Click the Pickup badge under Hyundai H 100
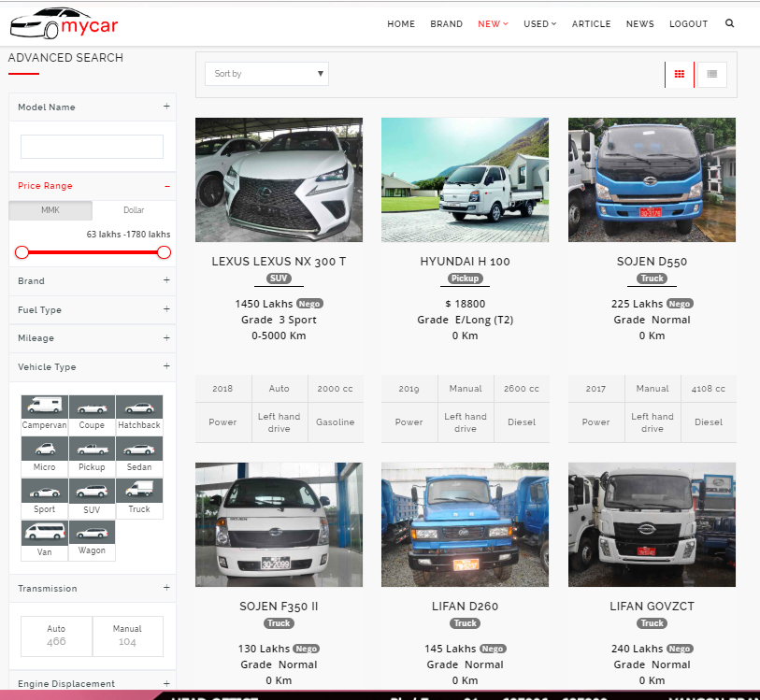 point(465,279)
